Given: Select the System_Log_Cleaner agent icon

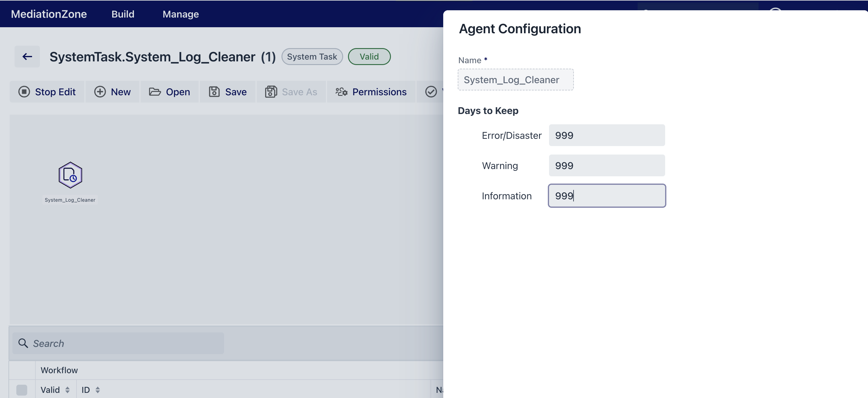Looking at the screenshot, I should pyautogui.click(x=70, y=175).
